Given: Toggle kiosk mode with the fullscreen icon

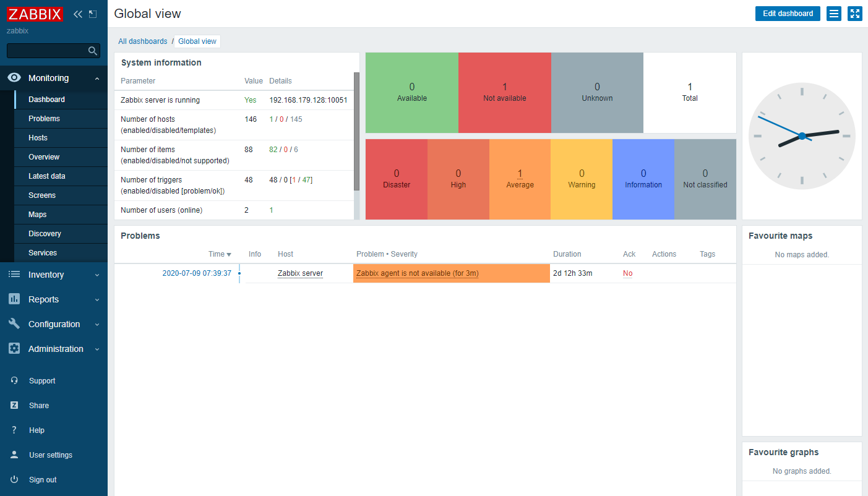Looking at the screenshot, I should [854, 13].
